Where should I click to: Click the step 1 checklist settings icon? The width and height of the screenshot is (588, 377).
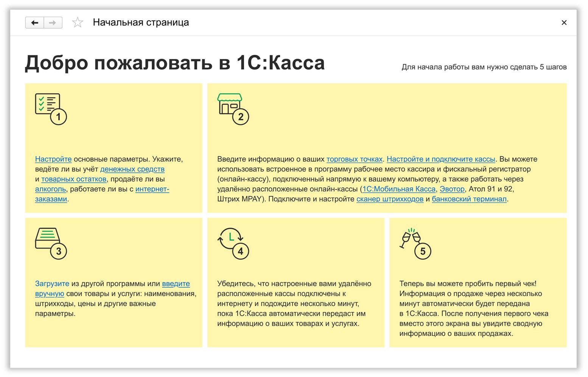50,109
